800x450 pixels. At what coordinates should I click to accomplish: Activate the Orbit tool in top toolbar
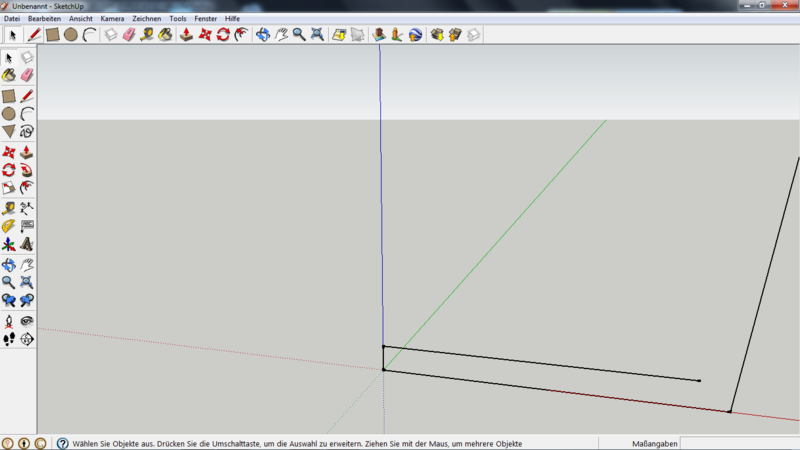(x=263, y=34)
